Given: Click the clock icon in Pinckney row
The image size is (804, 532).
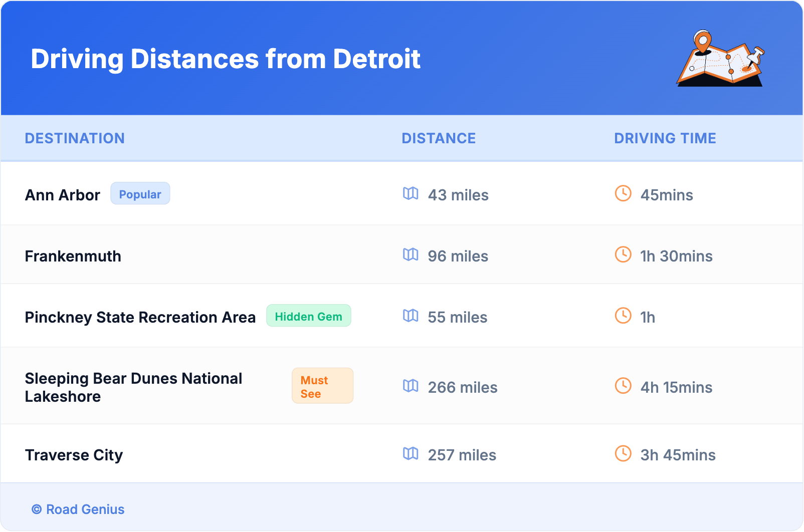Looking at the screenshot, I should (623, 316).
